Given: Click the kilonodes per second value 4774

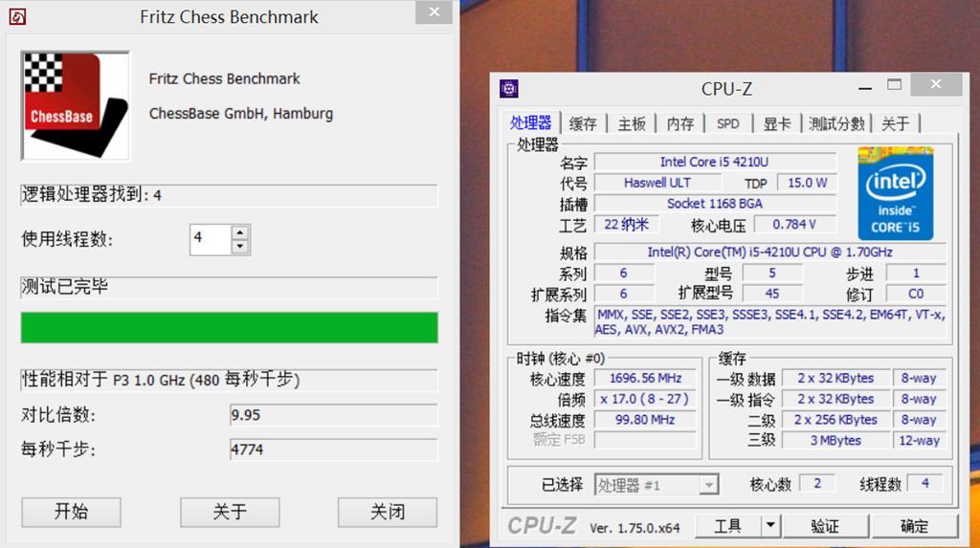Looking at the screenshot, I should (334, 449).
